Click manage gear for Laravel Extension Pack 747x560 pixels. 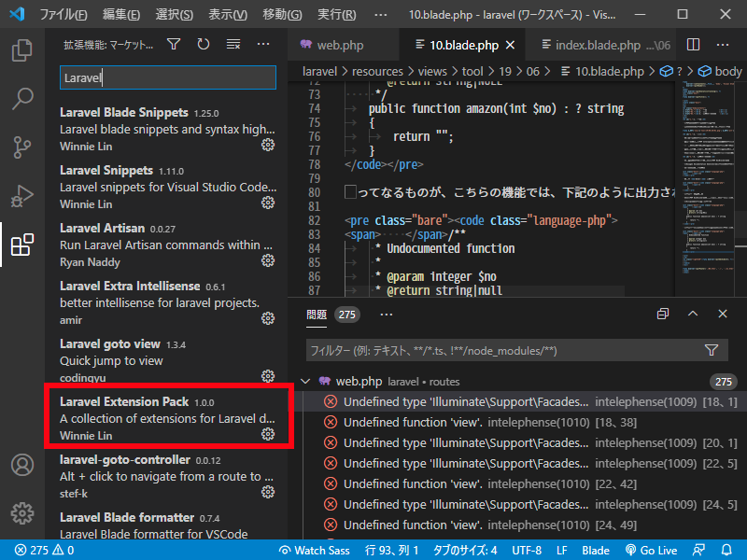coord(268,434)
